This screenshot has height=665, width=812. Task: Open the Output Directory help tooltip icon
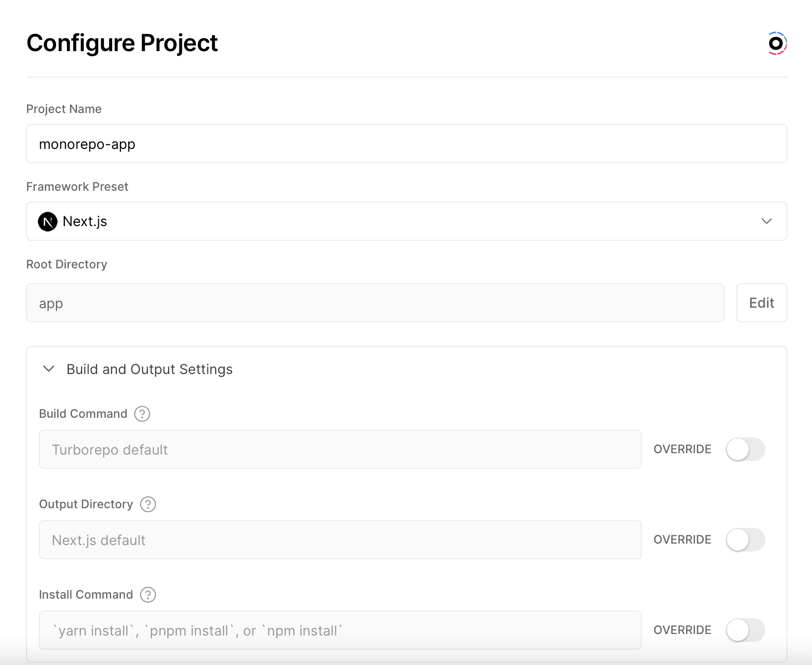click(148, 504)
